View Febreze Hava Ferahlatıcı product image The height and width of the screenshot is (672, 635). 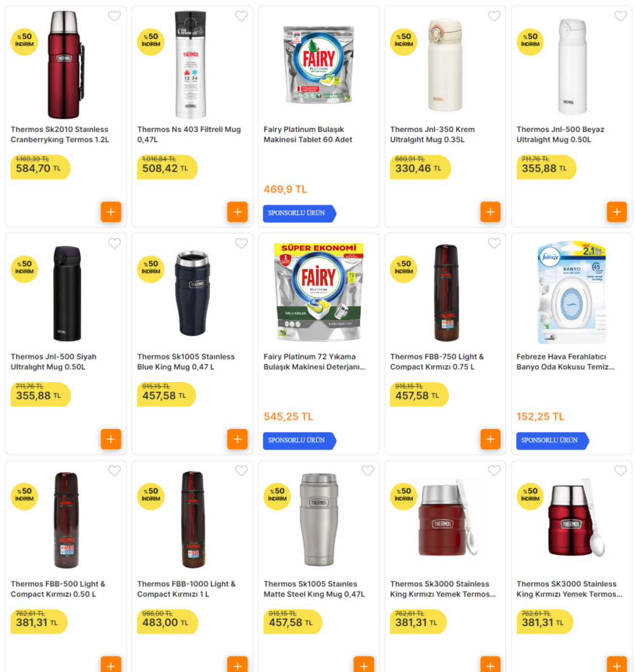pos(572,293)
